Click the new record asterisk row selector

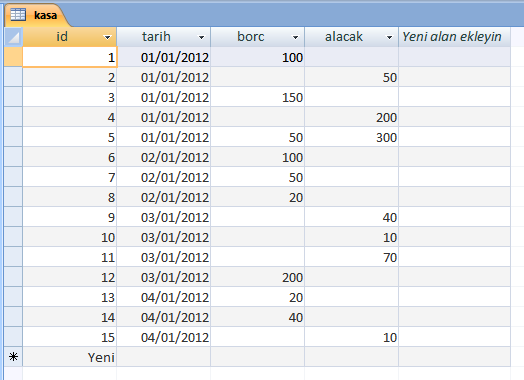coord(13,357)
